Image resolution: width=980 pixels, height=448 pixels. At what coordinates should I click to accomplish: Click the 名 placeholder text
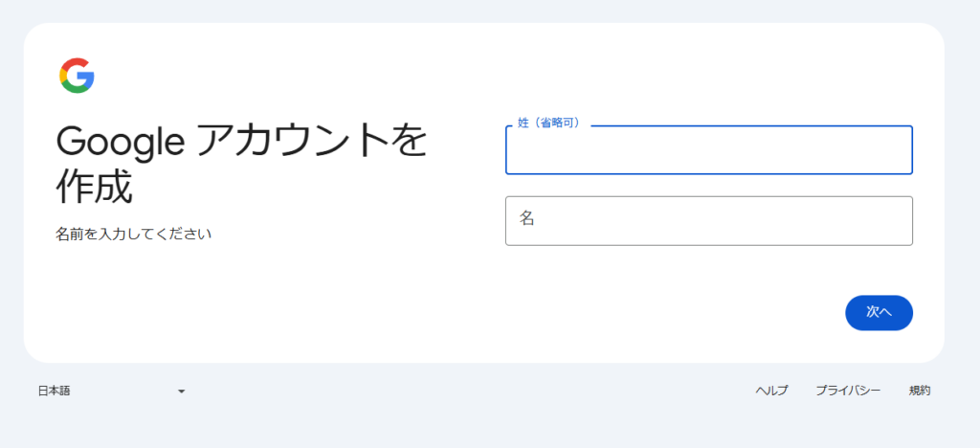point(527,218)
